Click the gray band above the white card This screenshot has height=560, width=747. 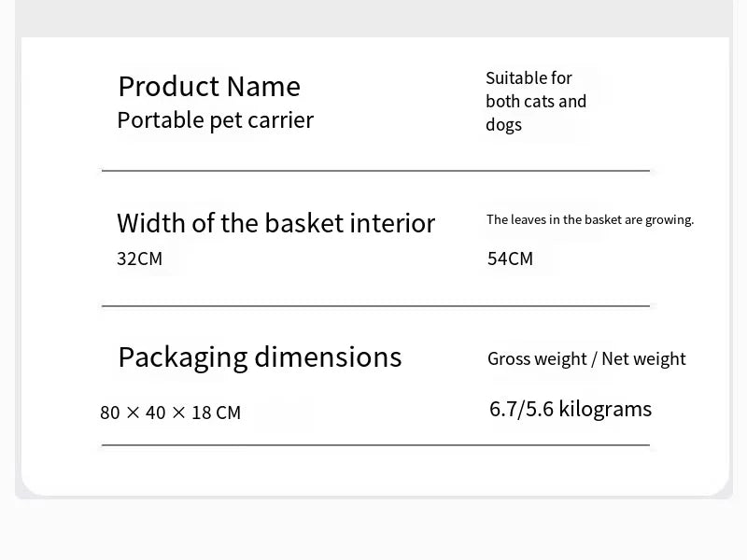pyautogui.click(x=373, y=17)
